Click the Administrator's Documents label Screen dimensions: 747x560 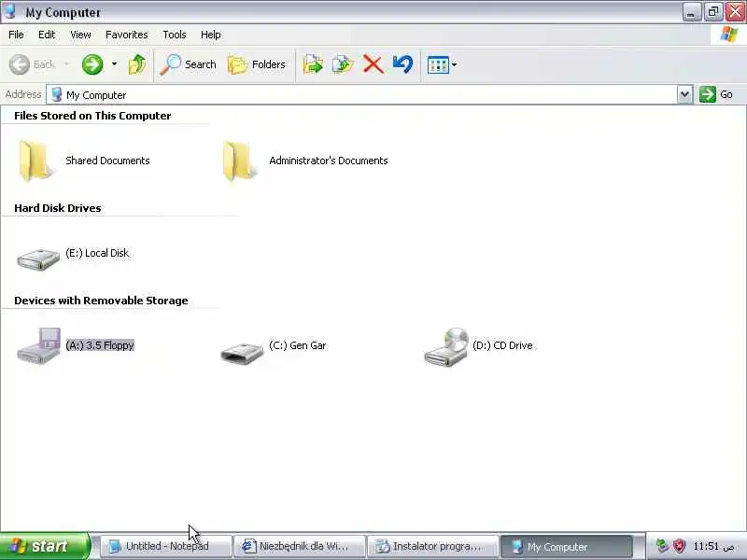click(329, 161)
